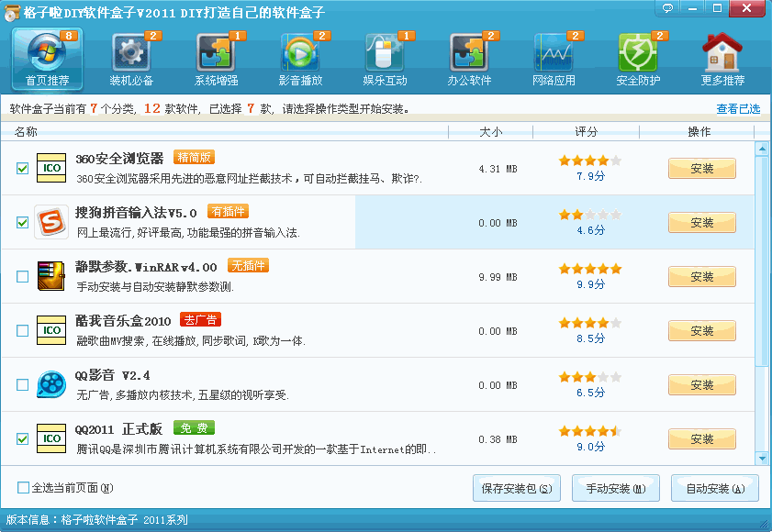Open 更多推荐 house icon
The height and width of the screenshot is (532, 772).
[722, 60]
